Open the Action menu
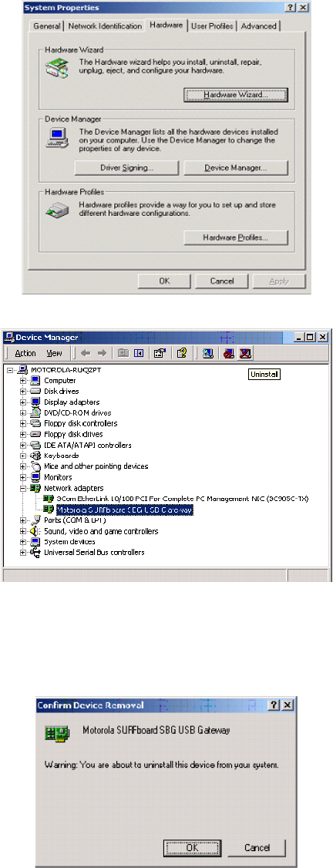Image resolution: width=333 pixels, height=868 pixels. [25, 353]
